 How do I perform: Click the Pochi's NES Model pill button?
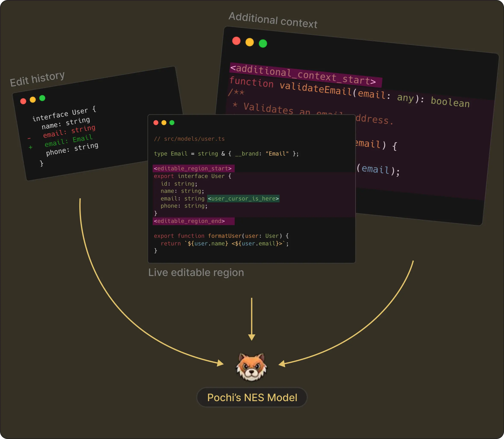[252, 397]
